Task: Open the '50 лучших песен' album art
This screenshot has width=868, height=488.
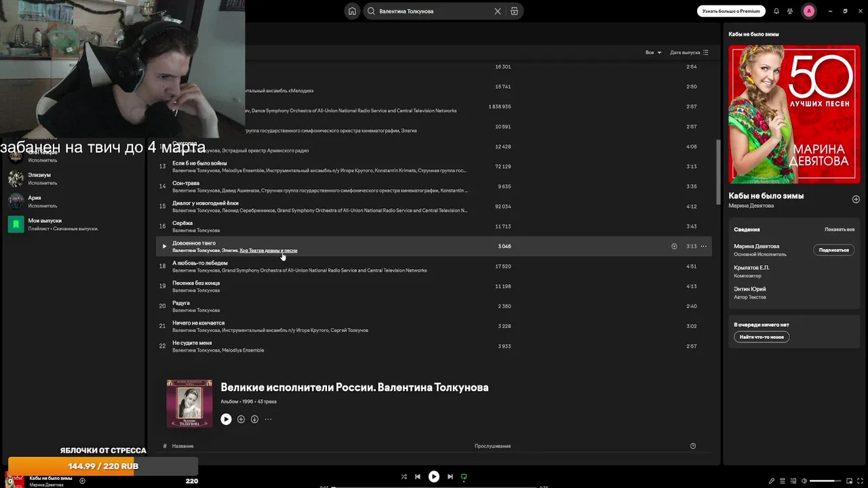Action: (x=794, y=114)
